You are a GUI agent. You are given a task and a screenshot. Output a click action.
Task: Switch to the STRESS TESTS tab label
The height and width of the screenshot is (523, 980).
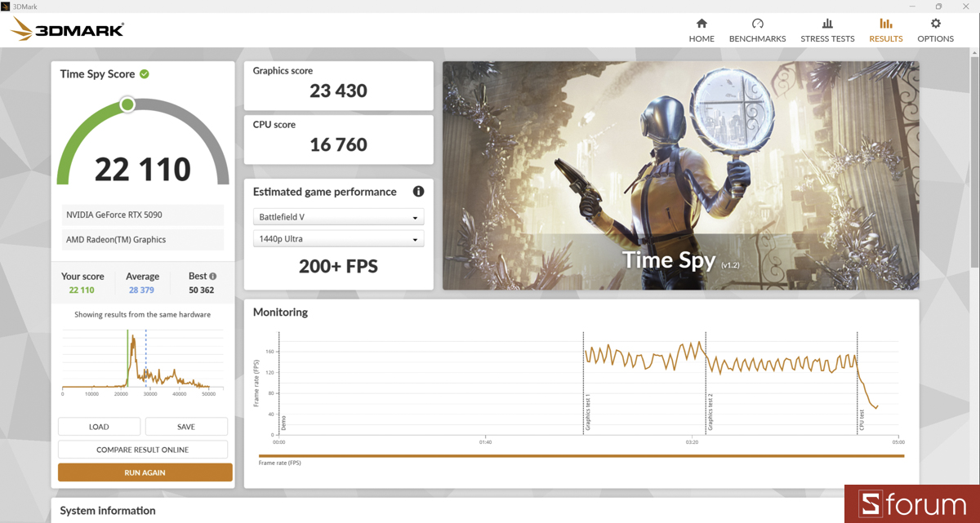[827, 39]
